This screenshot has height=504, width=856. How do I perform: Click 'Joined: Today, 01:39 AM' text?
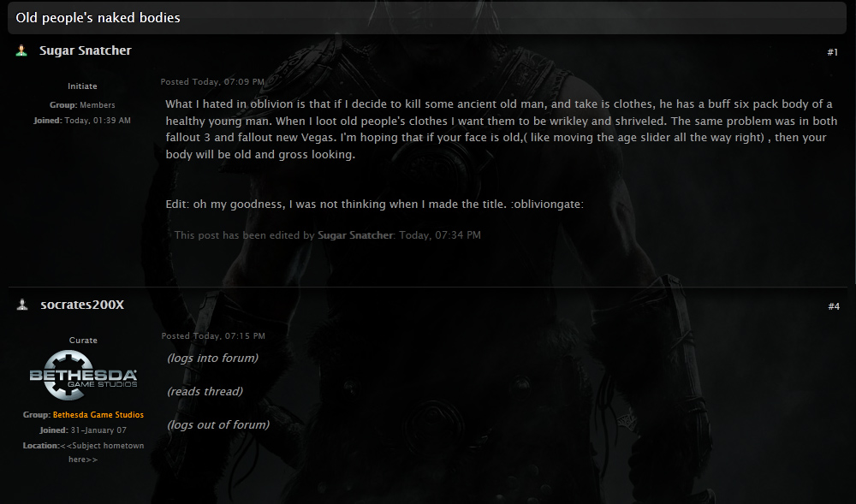click(x=82, y=120)
